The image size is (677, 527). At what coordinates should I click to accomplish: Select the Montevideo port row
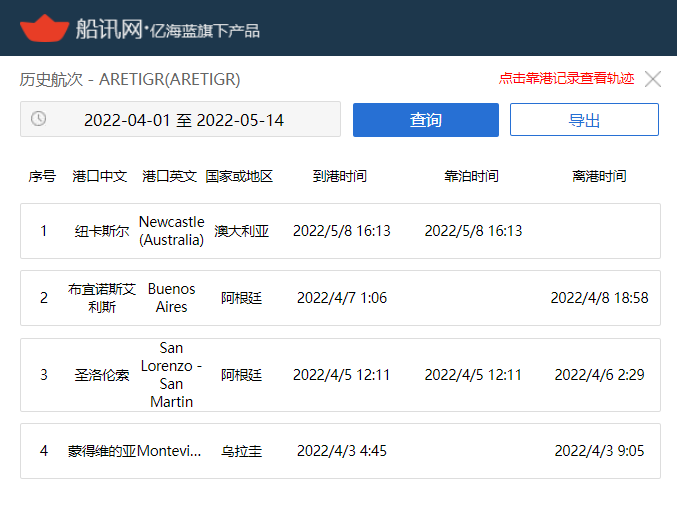[340, 451]
